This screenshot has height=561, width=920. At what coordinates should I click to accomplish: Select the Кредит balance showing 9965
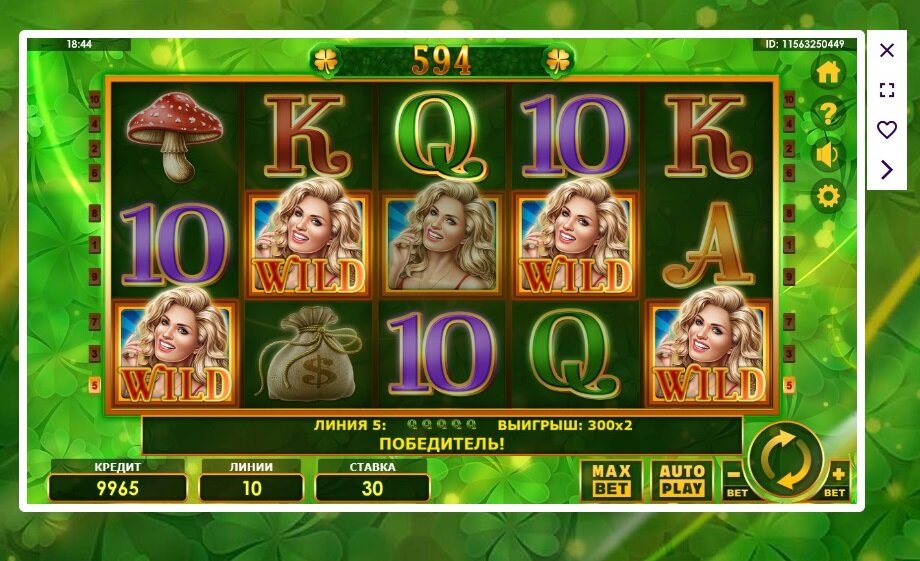point(117,488)
